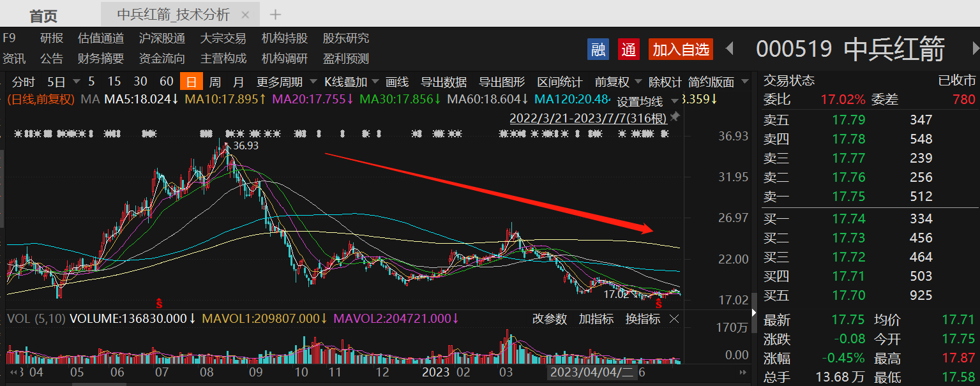Open 沪深股通 menu item

162,38
